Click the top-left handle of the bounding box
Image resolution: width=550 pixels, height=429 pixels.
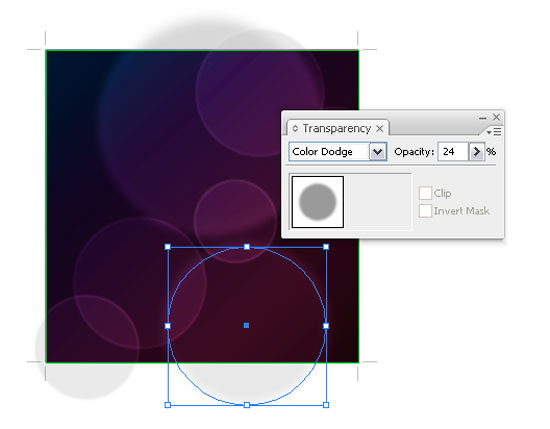pos(168,247)
